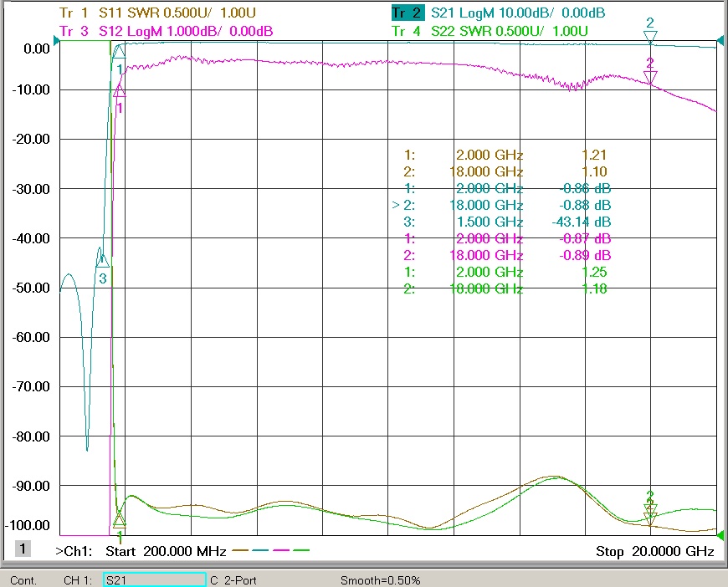Viewport: 728px width, 587px height.
Task: Click the Smooth=0.50% status item
Action: click(380, 579)
